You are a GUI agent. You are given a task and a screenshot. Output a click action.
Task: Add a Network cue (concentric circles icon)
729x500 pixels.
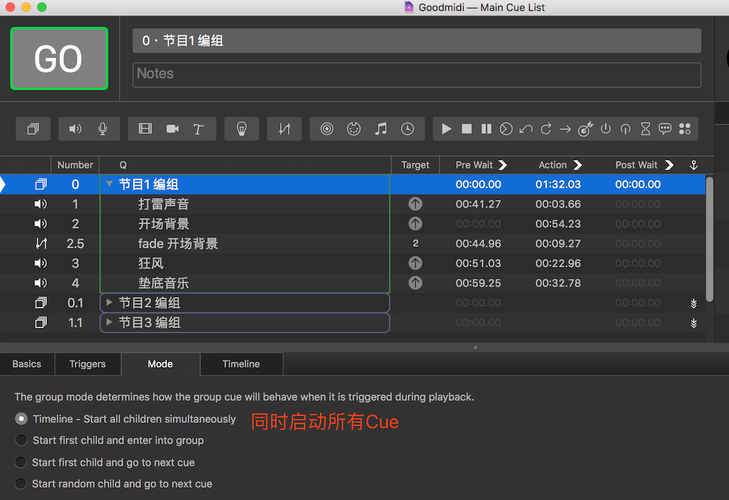[x=327, y=129]
